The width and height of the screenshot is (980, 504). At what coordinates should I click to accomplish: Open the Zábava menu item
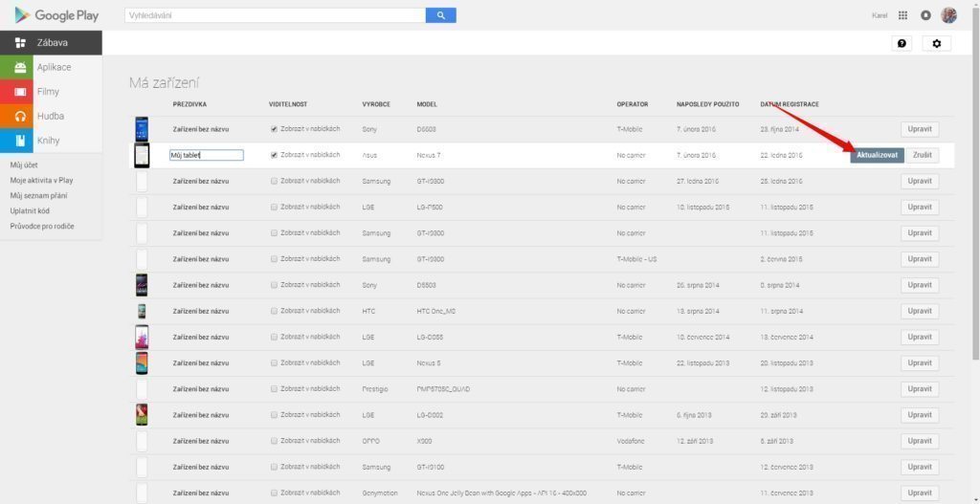coord(52,43)
